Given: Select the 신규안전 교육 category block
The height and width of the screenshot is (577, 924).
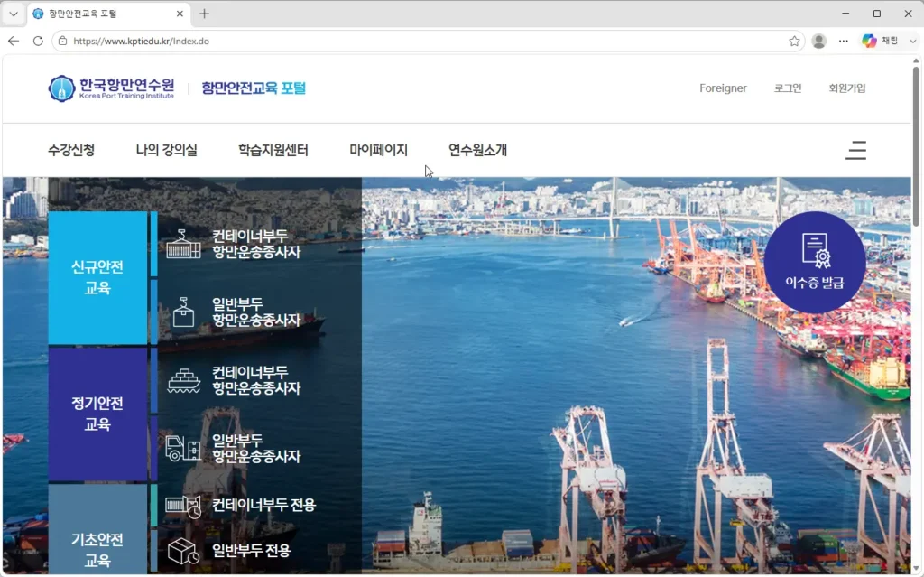Looking at the screenshot, I should click(x=97, y=277).
